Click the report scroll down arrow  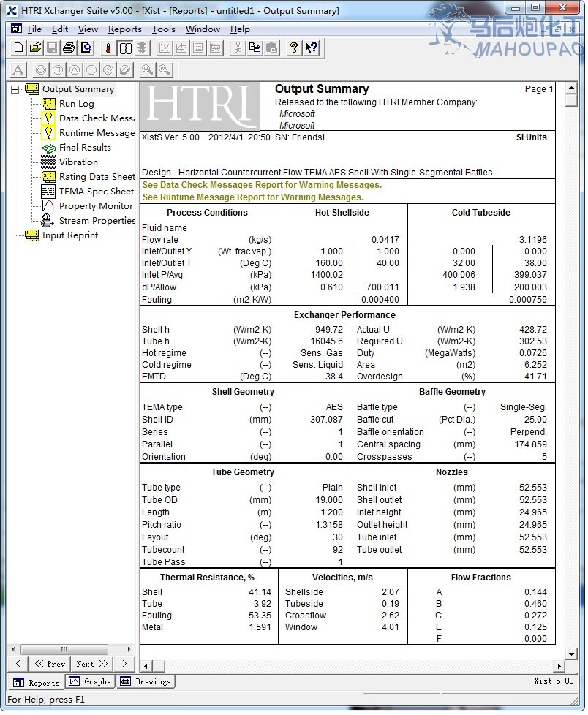(x=571, y=654)
